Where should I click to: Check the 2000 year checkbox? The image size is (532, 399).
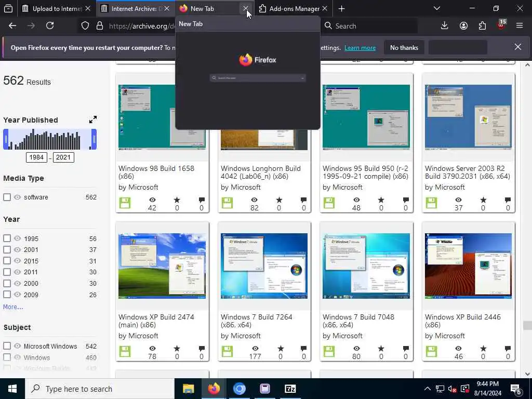(x=7, y=283)
